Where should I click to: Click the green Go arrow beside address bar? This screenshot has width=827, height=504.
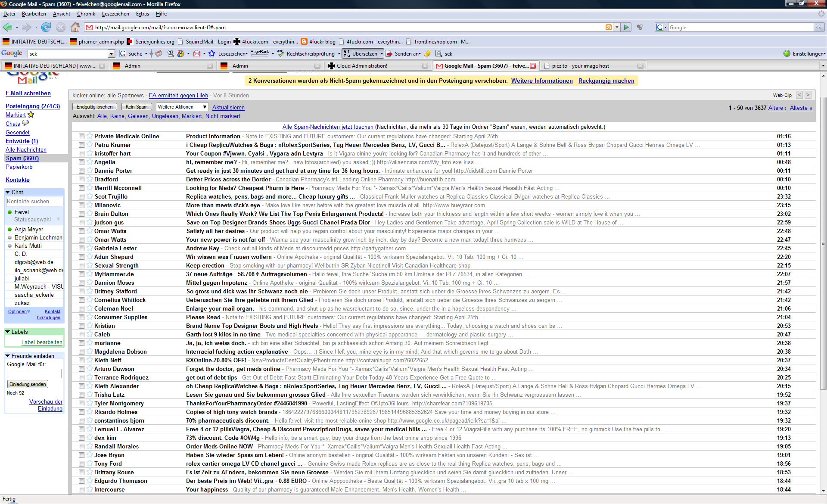point(626,27)
